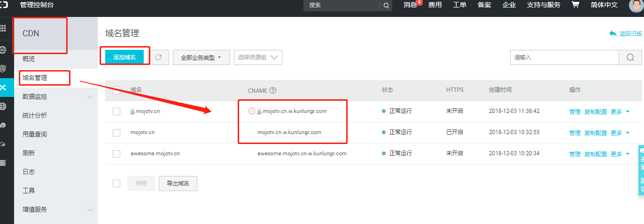The width and height of the screenshot is (644, 224).
Task: Open the 支持与服务 top menu
Action: pyautogui.click(x=543, y=5)
